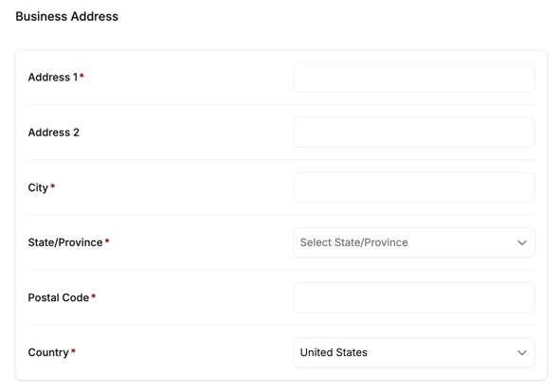
Task: Click the Address 1 input field
Action: [x=414, y=77]
